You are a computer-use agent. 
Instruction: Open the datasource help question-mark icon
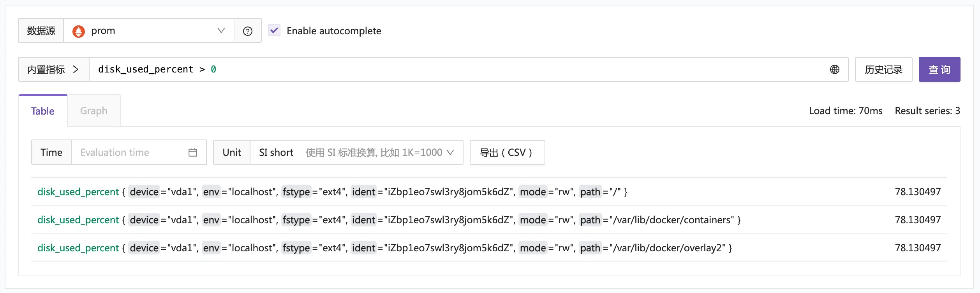click(x=248, y=31)
